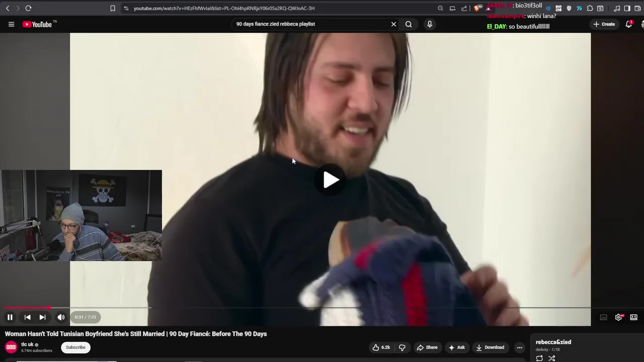The image size is (644, 362).
Task: Share this page from the address bar
Action: (464, 8)
